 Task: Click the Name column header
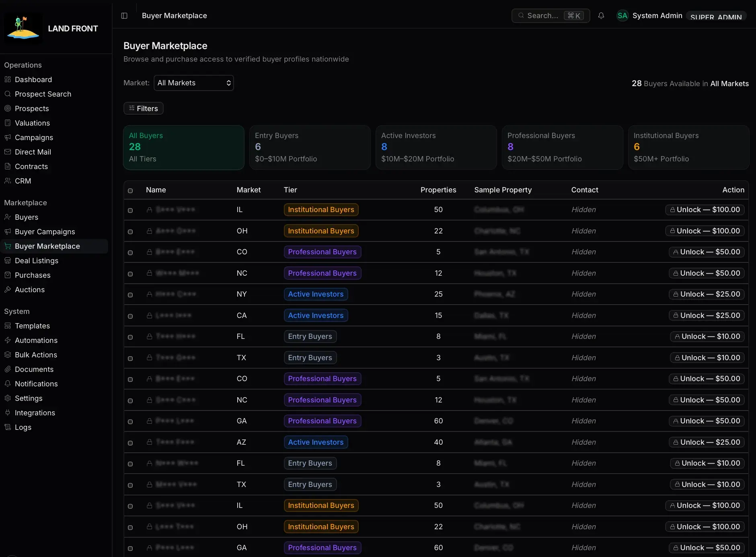pyautogui.click(x=156, y=190)
